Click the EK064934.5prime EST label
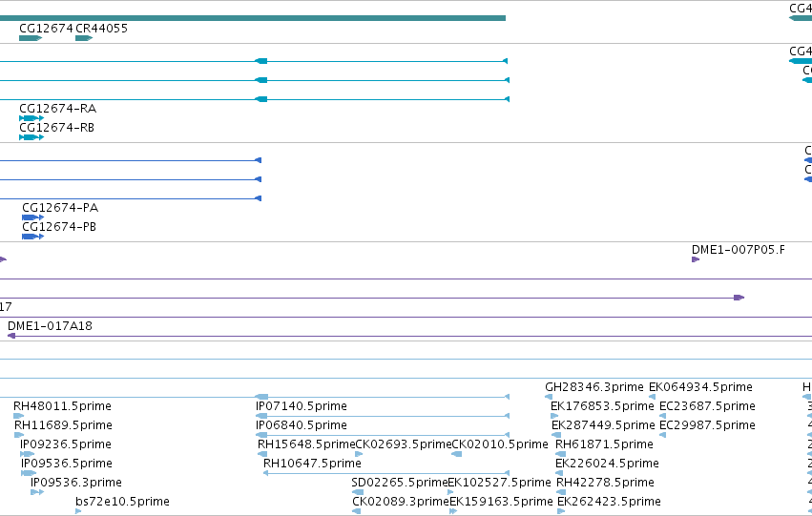This screenshot has width=812, height=516. pos(700,387)
